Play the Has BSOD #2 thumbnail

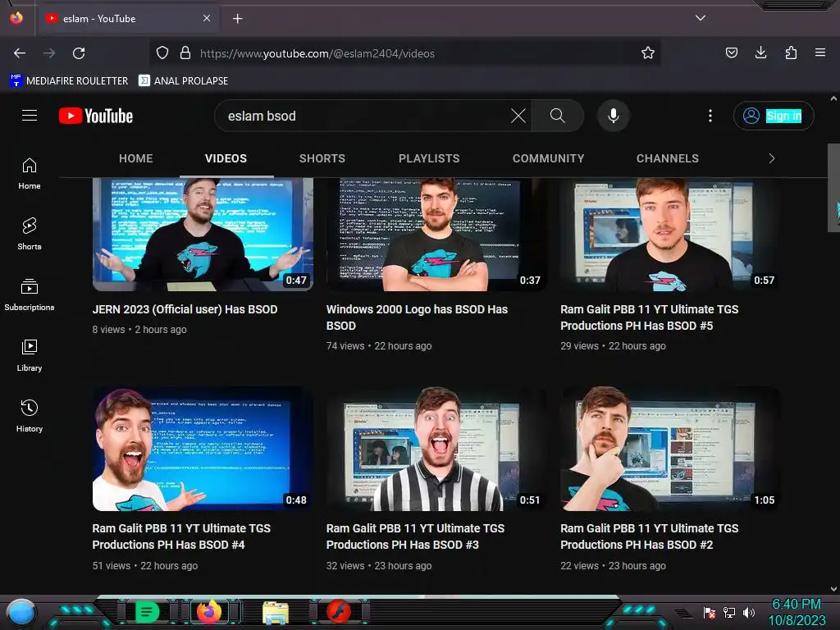tap(671, 449)
